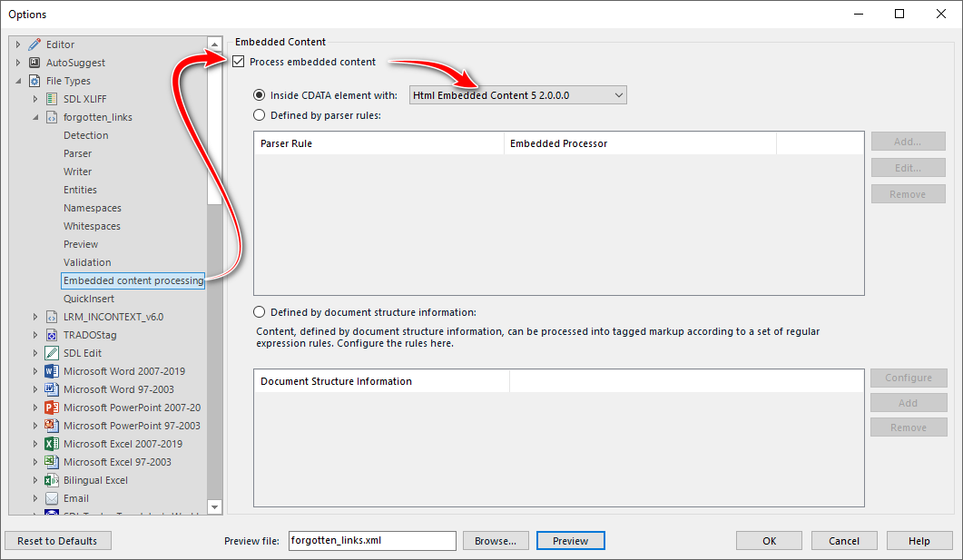The width and height of the screenshot is (963, 560).
Task: Maximize the Options window
Action: 899,15
